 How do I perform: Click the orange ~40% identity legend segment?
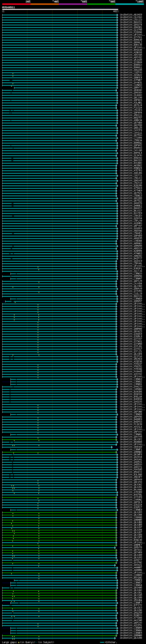coord(45,4)
